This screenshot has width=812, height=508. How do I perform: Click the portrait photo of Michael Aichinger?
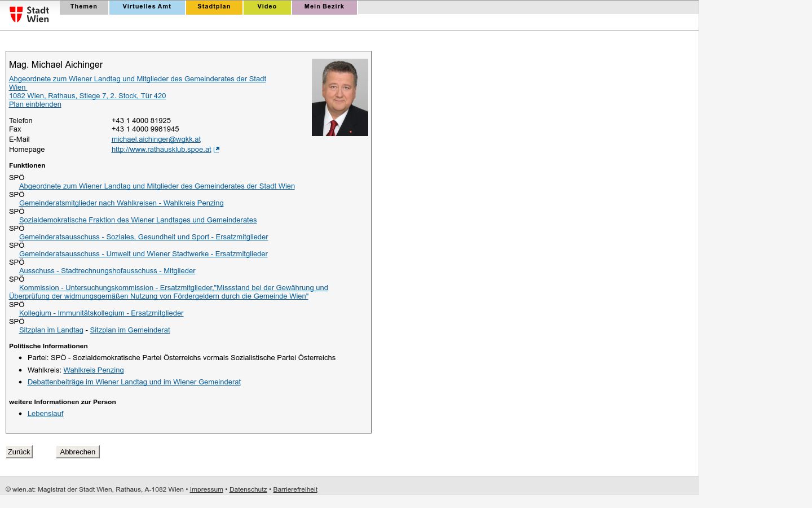coord(340,97)
